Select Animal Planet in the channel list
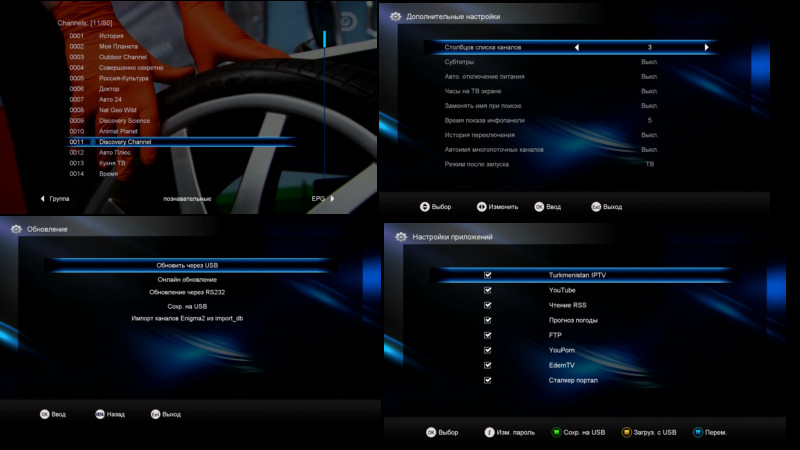This screenshot has width=800, height=450. pyautogui.click(x=118, y=131)
